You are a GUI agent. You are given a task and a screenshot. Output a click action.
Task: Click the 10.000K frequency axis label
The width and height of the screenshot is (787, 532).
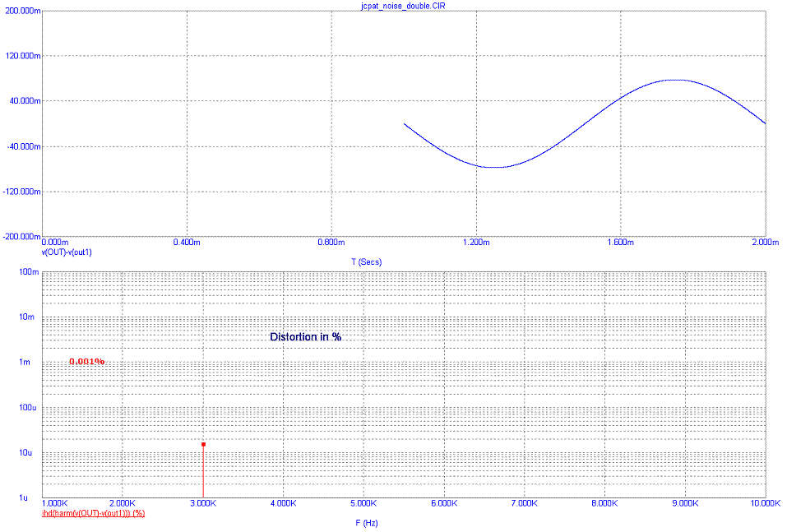(766, 503)
